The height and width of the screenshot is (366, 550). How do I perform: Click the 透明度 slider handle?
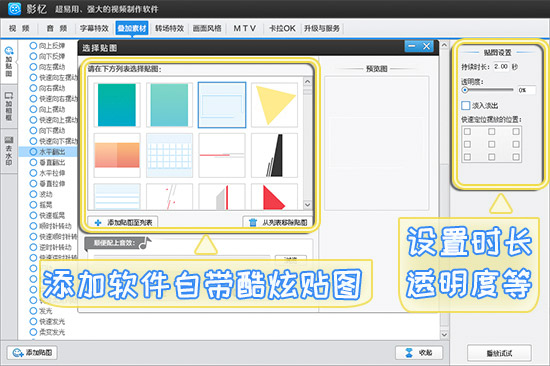pos(465,90)
